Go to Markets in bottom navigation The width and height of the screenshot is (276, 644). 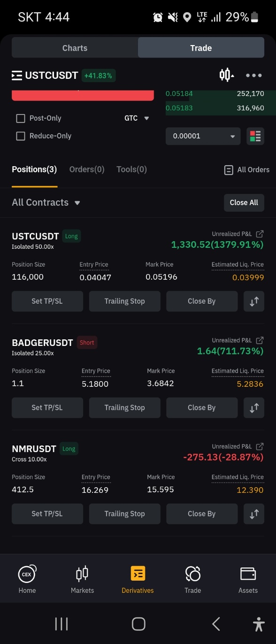coord(82,580)
